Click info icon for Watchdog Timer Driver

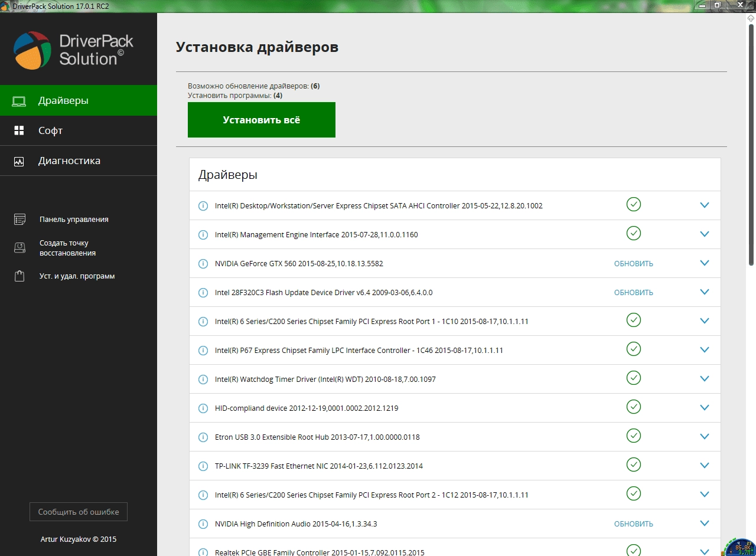point(203,380)
